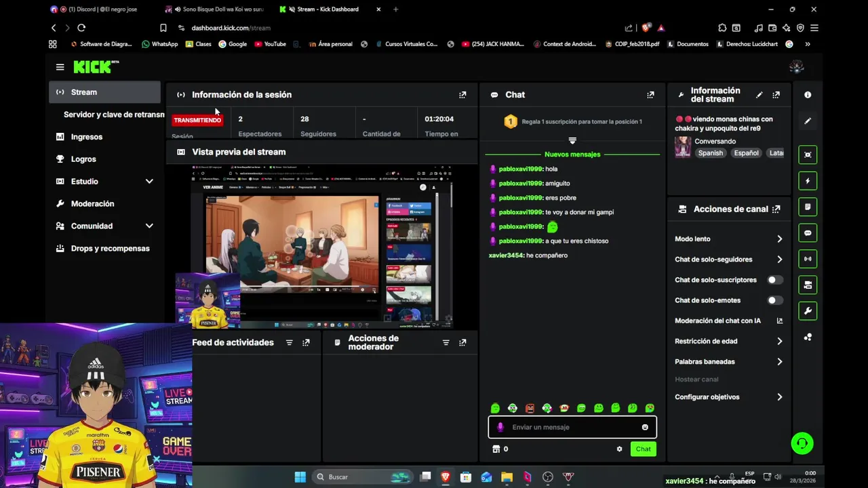868x488 pixels.
Task: Toggle the lightning bolt widget in right rail
Action: [808, 181]
